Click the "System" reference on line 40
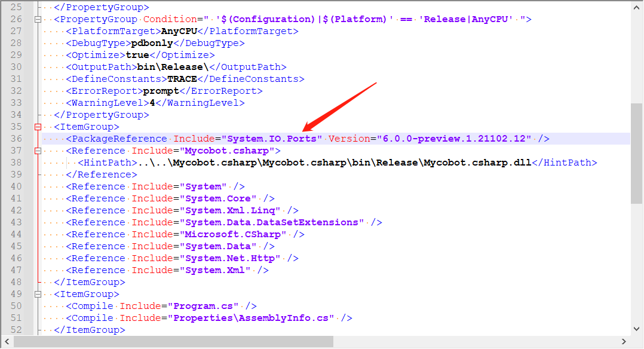 [203, 186]
